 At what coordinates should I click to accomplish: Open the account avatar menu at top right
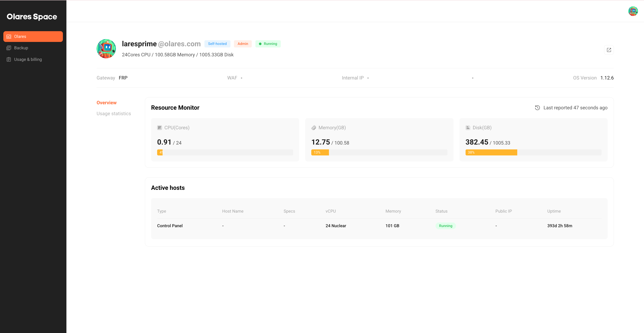[x=633, y=11]
